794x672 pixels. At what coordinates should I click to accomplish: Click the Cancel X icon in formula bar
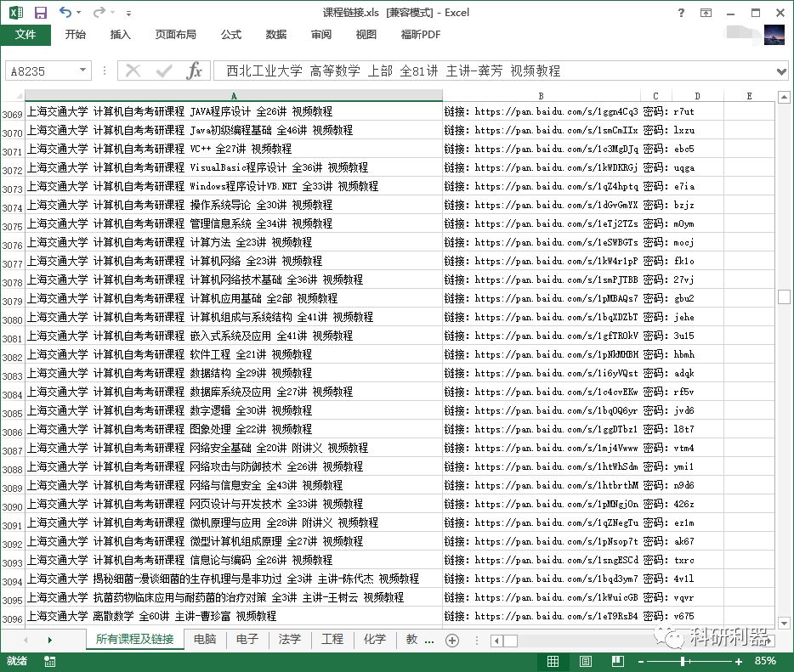(x=133, y=71)
